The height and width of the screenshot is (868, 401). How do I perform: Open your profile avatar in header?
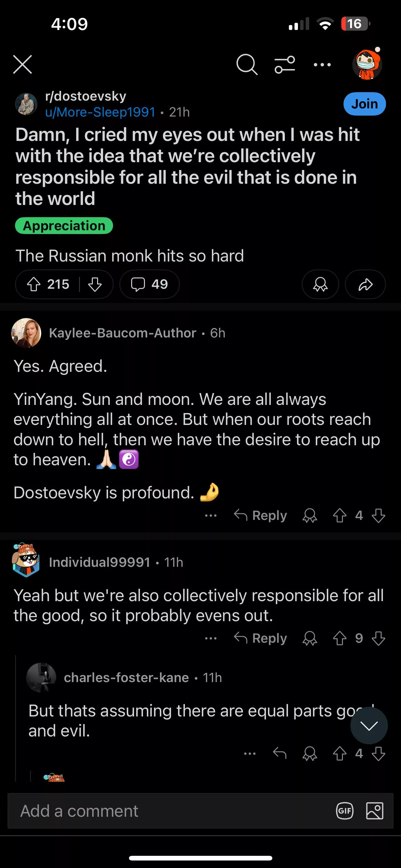367,64
